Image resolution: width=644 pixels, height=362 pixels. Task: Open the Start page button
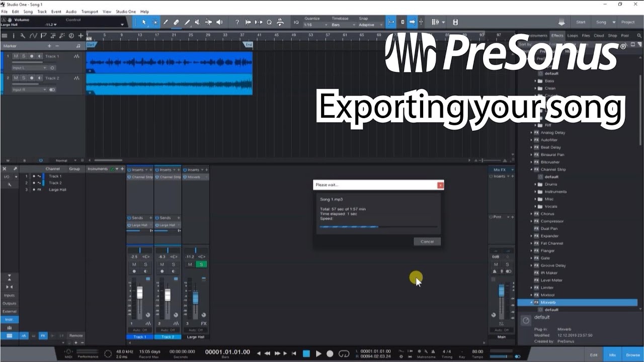581,22
